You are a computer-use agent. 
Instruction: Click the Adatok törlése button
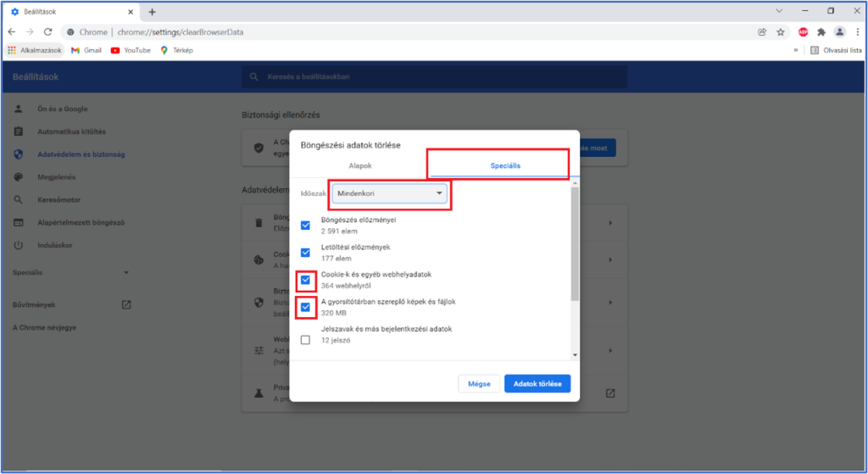click(537, 384)
